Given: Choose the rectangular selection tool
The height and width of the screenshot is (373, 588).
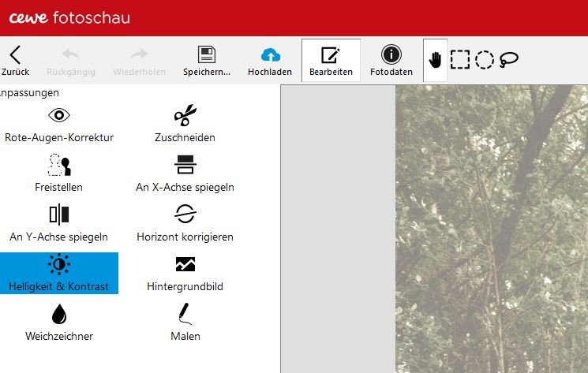Looking at the screenshot, I should pos(460,60).
